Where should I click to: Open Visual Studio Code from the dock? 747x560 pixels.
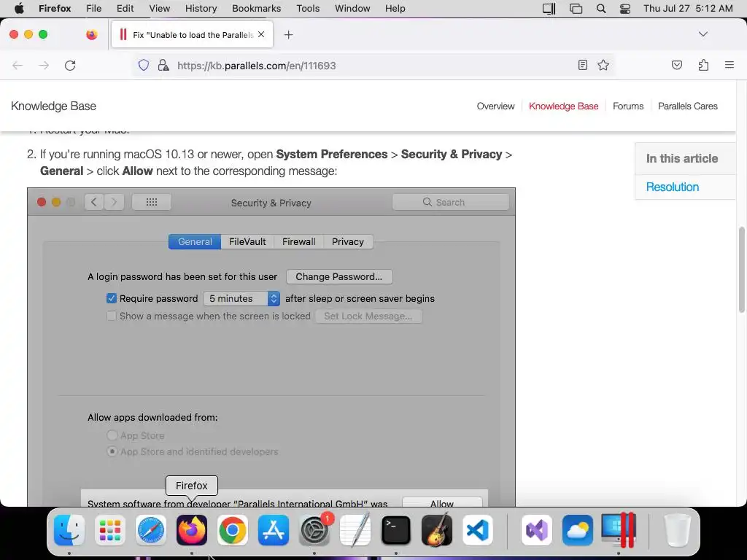pyautogui.click(x=478, y=530)
